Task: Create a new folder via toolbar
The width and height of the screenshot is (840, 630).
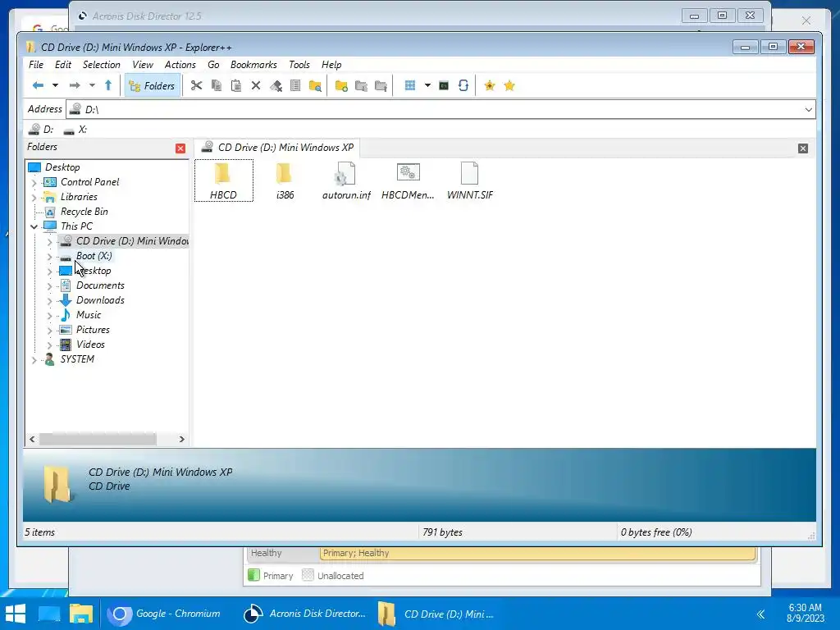Action: tap(341, 85)
